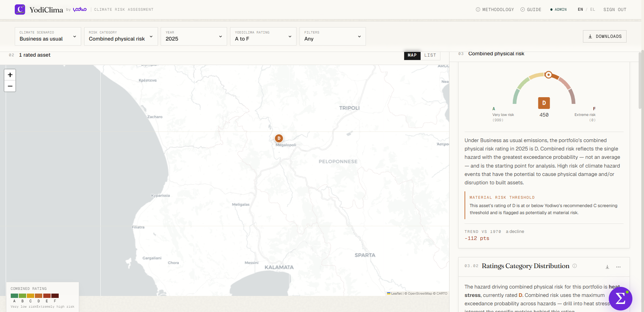Click the red E rating legend swatch
Image resolution: width=644 pixels, height=312 pixels.
tap(47, 296)
